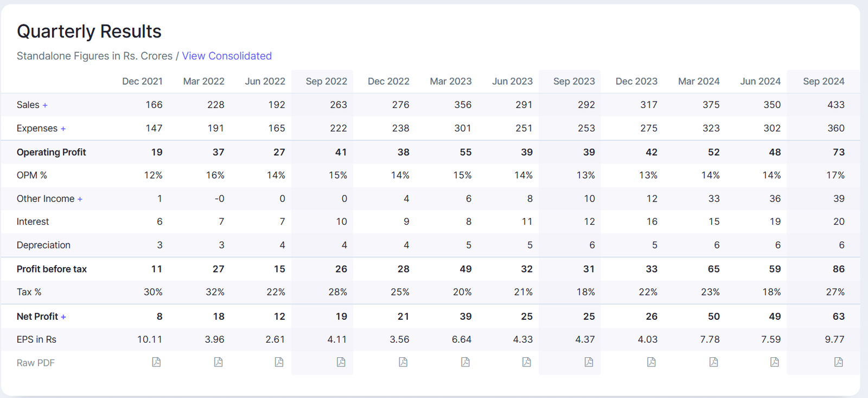Viewport: 868px width, 398px height.
Task: Select OPM value 17%
Action: point(835,175)
